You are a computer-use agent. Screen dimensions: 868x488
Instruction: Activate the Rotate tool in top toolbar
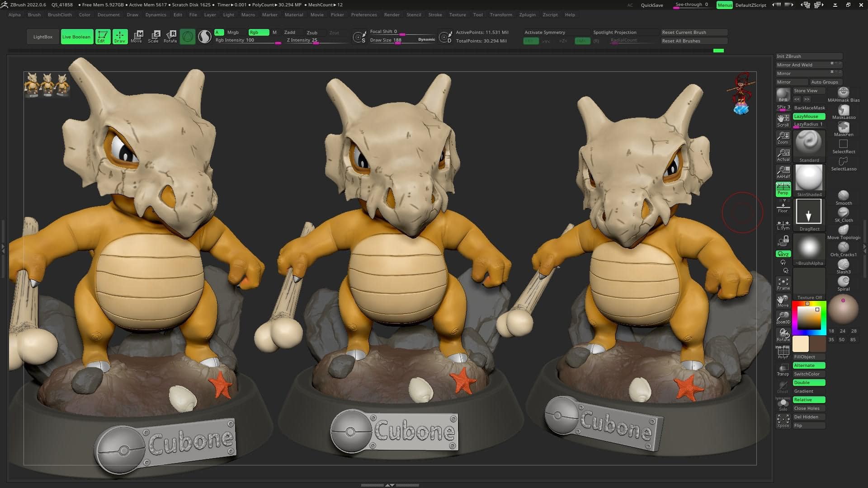(170, 37)
